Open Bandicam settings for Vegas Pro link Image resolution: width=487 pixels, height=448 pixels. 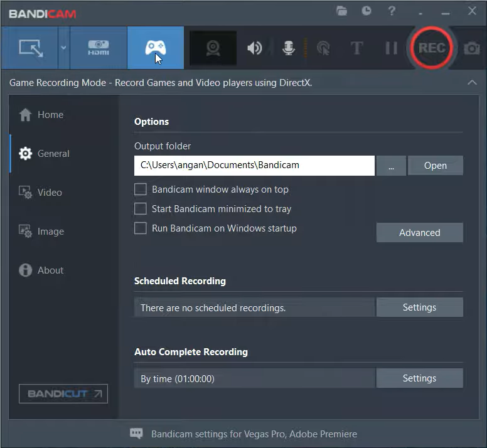pyautogui.click(x=254, y=434)
